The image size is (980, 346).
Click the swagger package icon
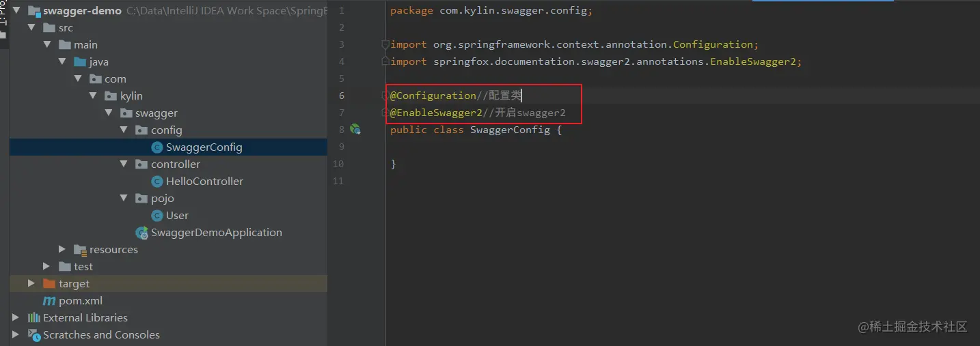[x=126, y=113]
